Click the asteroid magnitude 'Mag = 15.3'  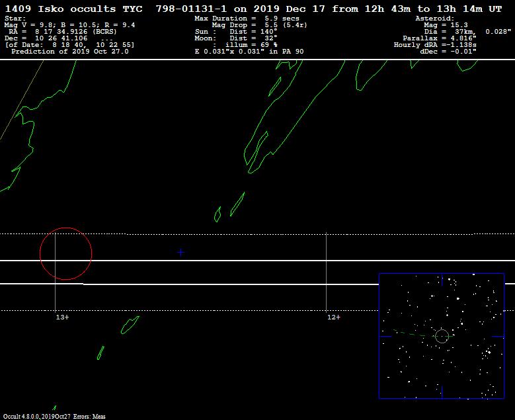click(x=446, y=25)
